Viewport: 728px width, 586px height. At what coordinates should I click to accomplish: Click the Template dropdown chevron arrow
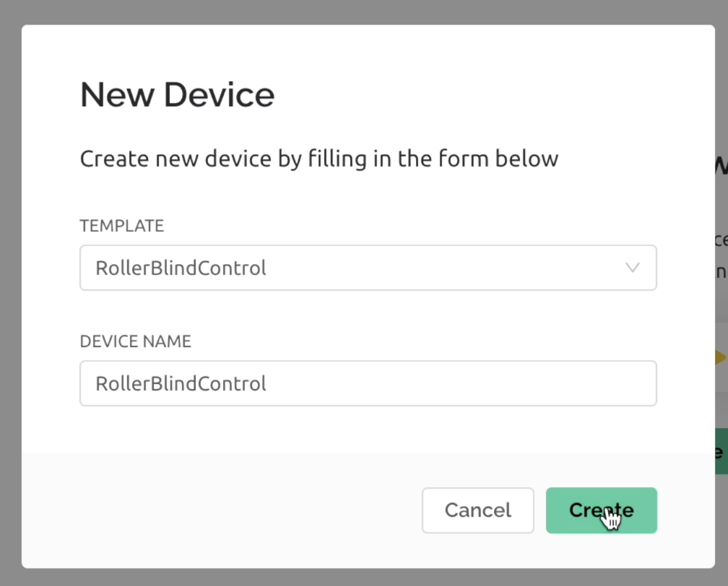pyautogui.click(x=632, y=268)
